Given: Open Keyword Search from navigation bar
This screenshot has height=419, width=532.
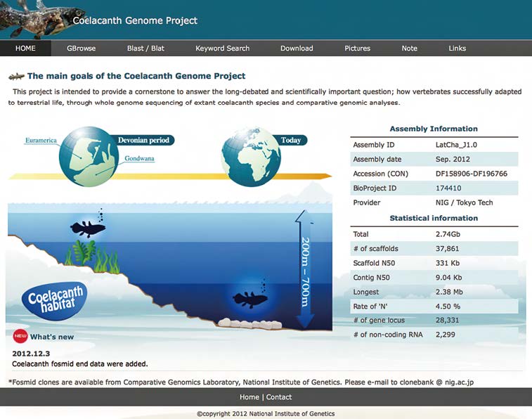Looking at the screenshot, I should [222, 49].
